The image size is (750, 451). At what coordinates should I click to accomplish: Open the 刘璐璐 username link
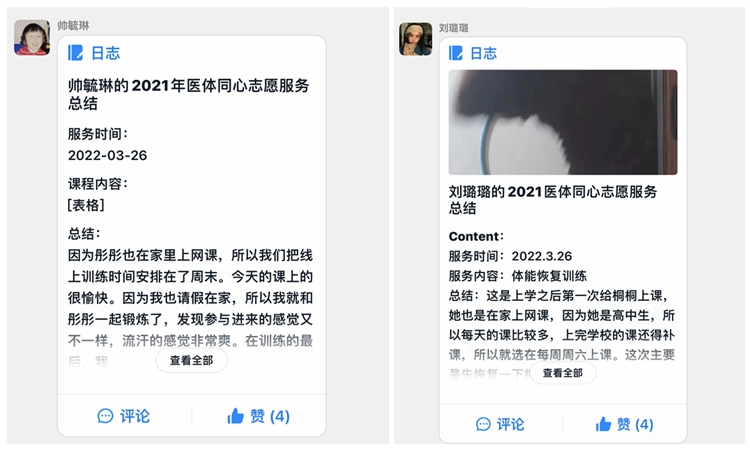[x=453, y=28]
